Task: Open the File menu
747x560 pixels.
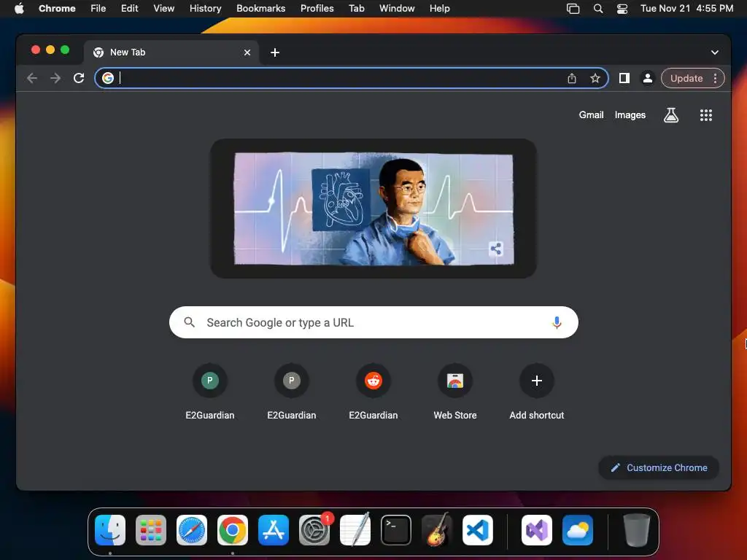Action: pyautogui.click(x=98, y=8)
